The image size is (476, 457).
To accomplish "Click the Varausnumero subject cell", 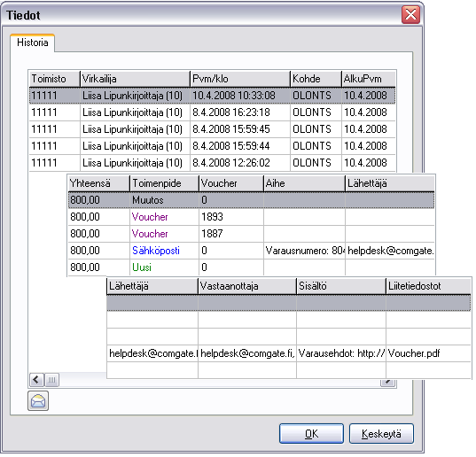I will pyautogui.click(x=304, y=251).
